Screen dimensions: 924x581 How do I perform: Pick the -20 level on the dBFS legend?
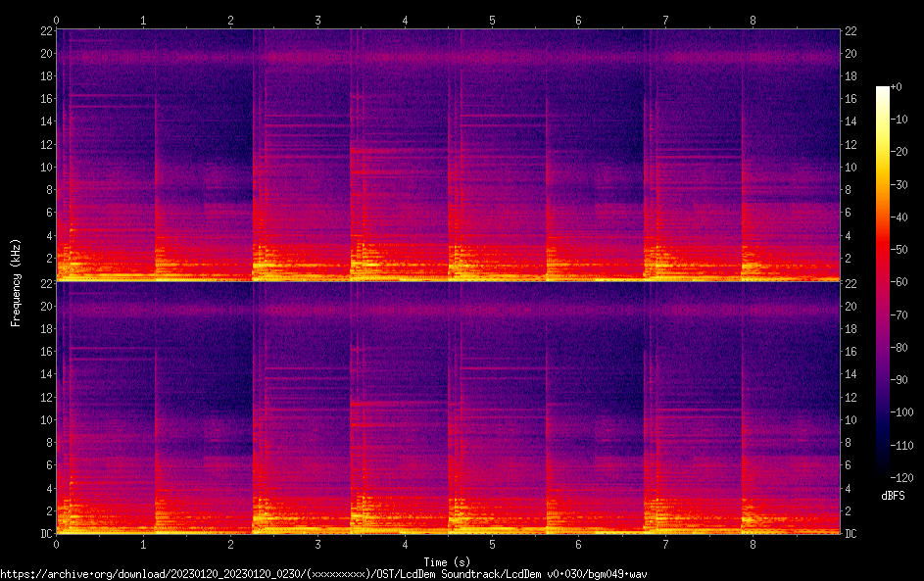896,152
